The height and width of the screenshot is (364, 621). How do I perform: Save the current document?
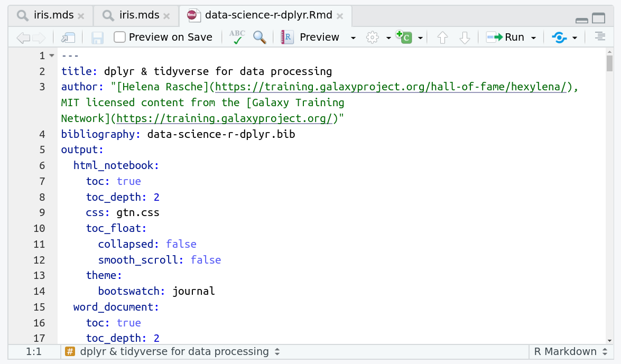point(97,38)
